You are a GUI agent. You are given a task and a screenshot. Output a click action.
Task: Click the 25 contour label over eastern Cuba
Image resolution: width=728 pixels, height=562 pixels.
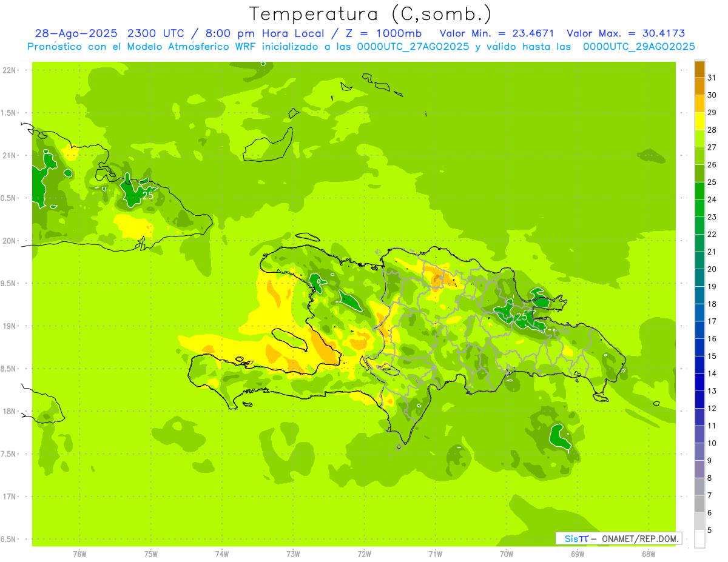click(x=147, y=195)
